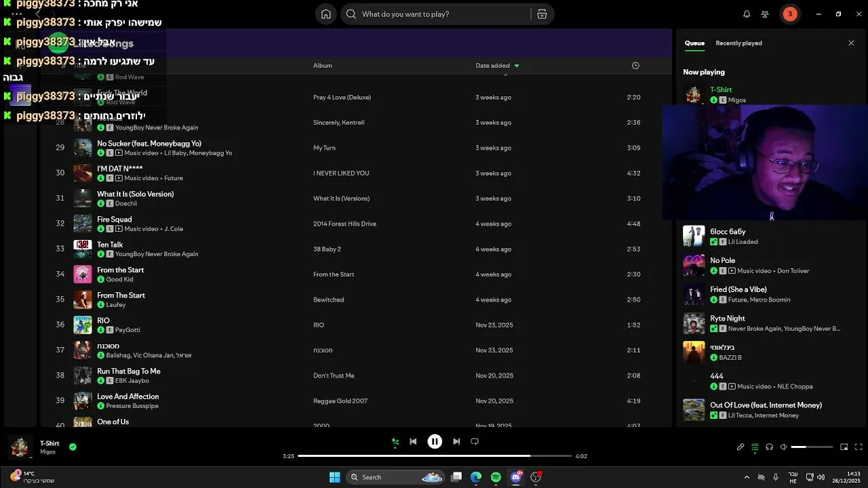Switch to Recently played tab

[x=738, y=43]
